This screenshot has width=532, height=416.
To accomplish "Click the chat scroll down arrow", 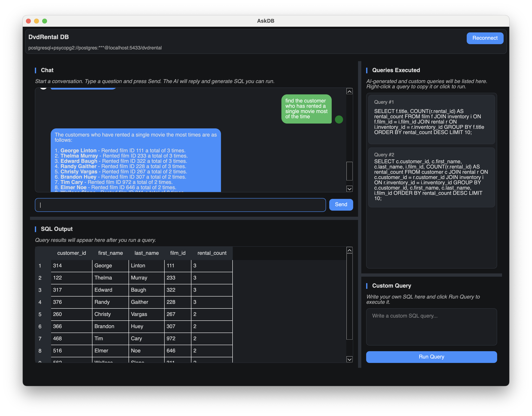I will [x=349, y=189].
